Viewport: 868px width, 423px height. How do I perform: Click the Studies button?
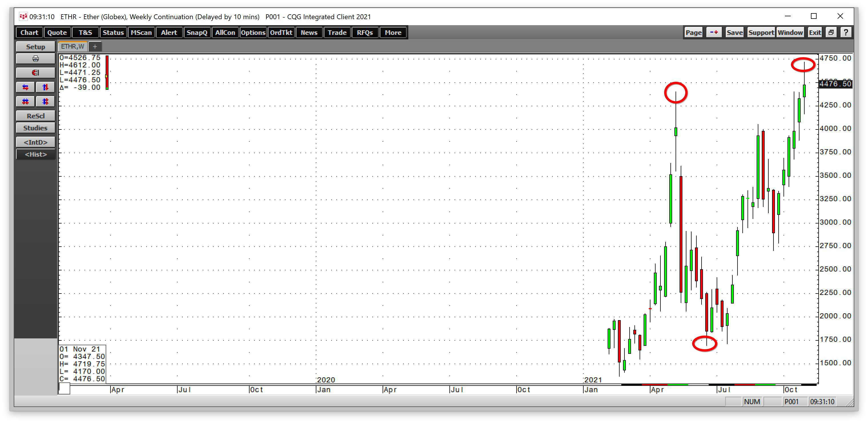click(35, 128)
